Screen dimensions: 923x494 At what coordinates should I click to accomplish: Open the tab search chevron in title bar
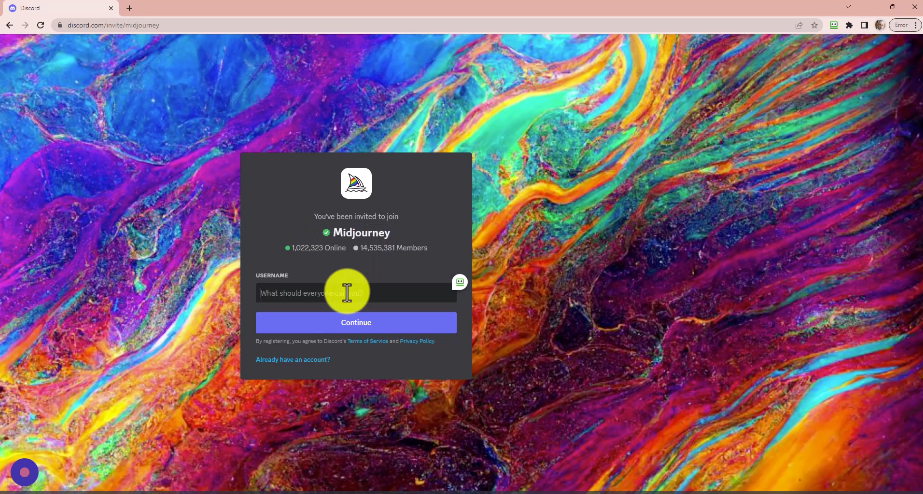click(848, 6)
